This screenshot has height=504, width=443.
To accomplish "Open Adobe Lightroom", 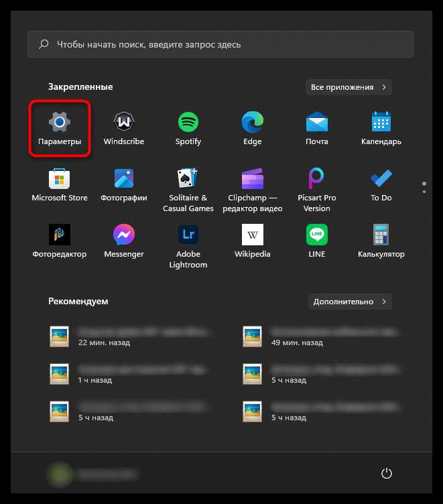I will click(188, 246).
